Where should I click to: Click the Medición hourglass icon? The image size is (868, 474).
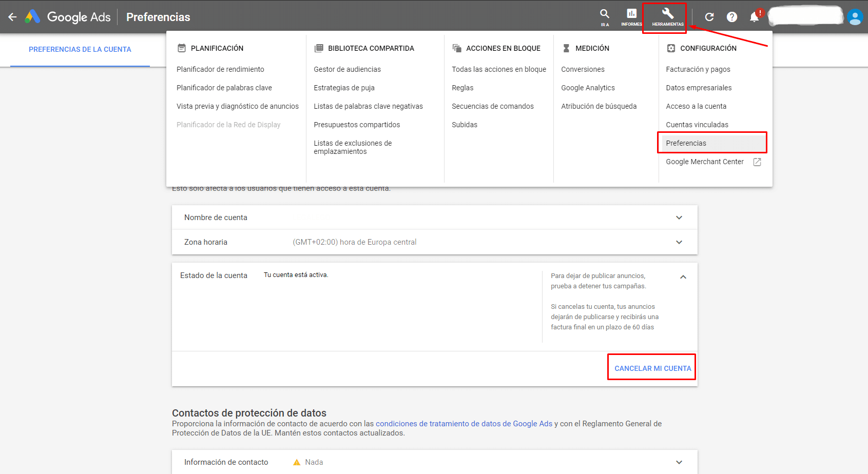[566, 48]
